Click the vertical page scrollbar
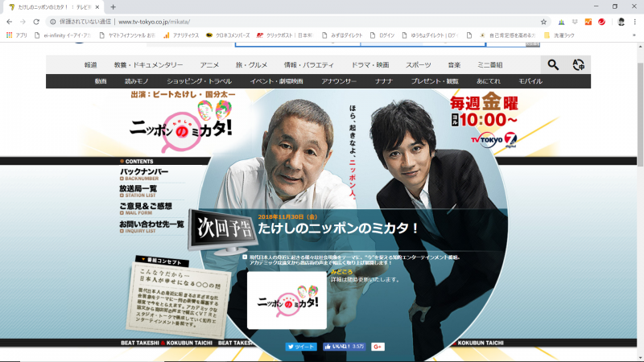The width and height of the screenshot is (644, 362). 640,115
